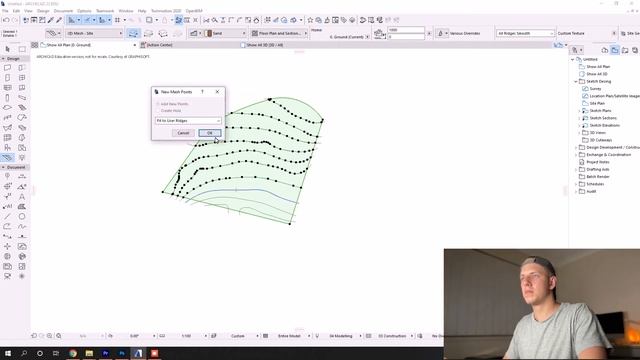Click the Fit in Window icon in the bottom bar
Viewport: 640px width, 360px height.
58,336
